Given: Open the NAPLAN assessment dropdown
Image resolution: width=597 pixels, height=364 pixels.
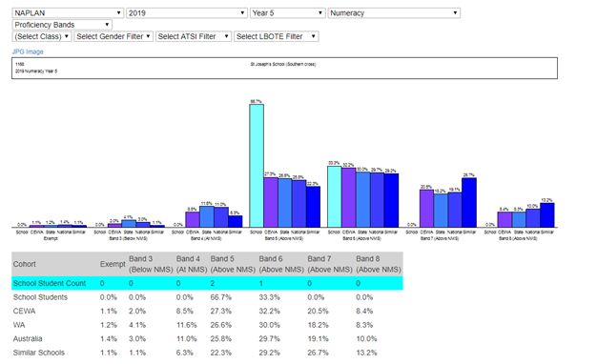Looking at the screenshot, I should (x=68, y=13).
